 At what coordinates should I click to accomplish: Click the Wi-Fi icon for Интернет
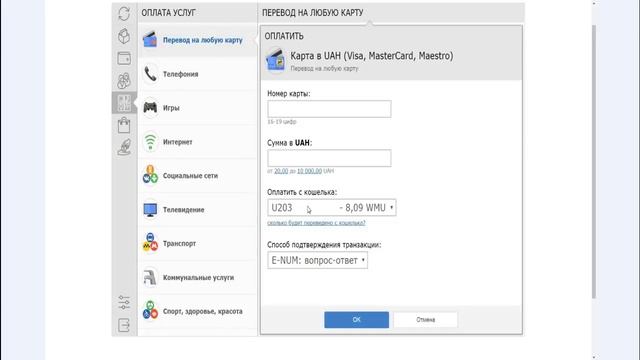pos(151,142)
